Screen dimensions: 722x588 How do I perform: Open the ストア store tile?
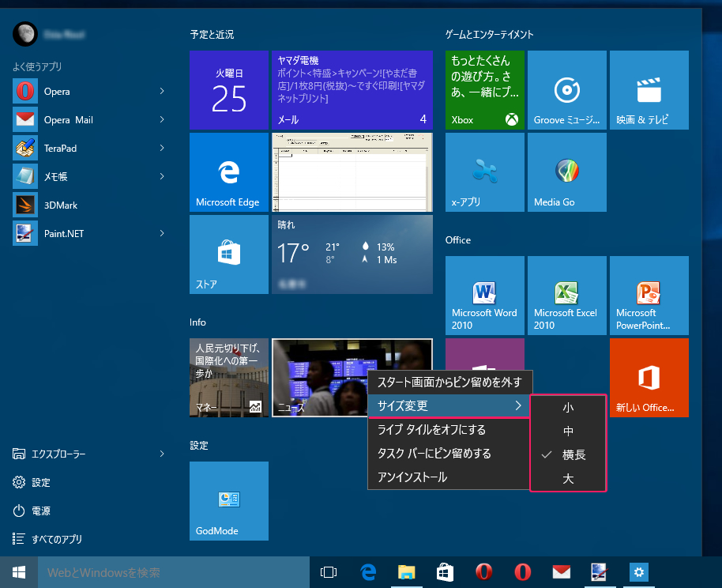tap(229, 254)
